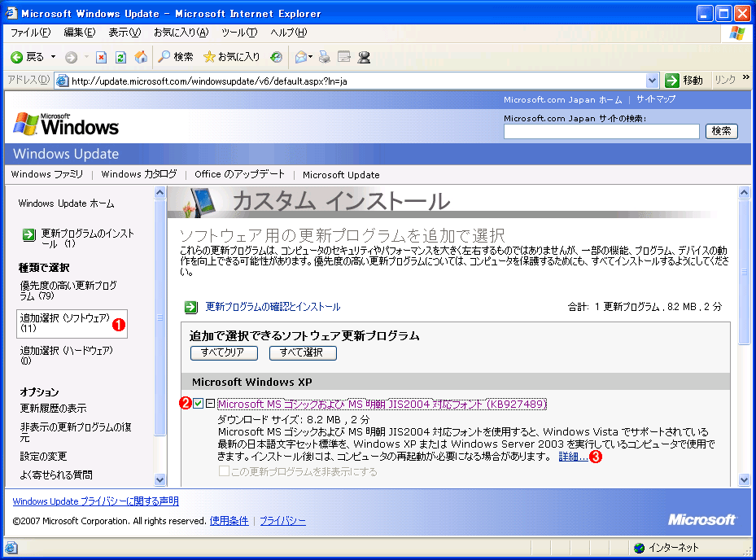Click the Windows flag logo beside the menu bar
This screenshot has width=756, height=560.
click(x=736, y=33)
